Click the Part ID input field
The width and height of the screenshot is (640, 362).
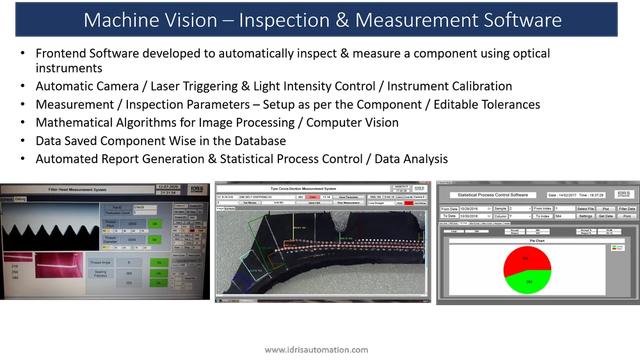[x=145, y=207]
